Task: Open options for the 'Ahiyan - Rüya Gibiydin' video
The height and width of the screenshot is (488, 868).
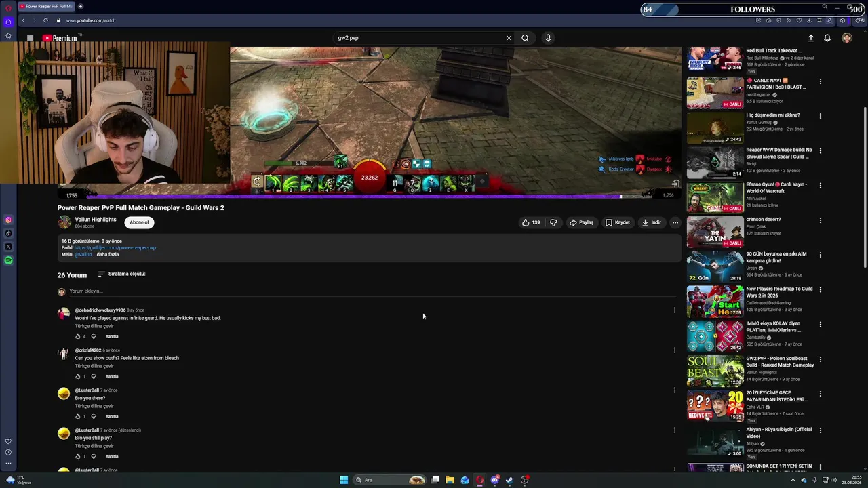Action: pos(821,430)
